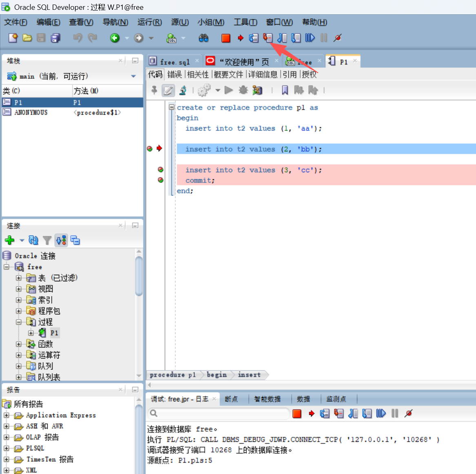The width and height of the screenshot is (476, 474).
Task: Click the Debug bug icon in editor toolbar
Action: point(243,90)
